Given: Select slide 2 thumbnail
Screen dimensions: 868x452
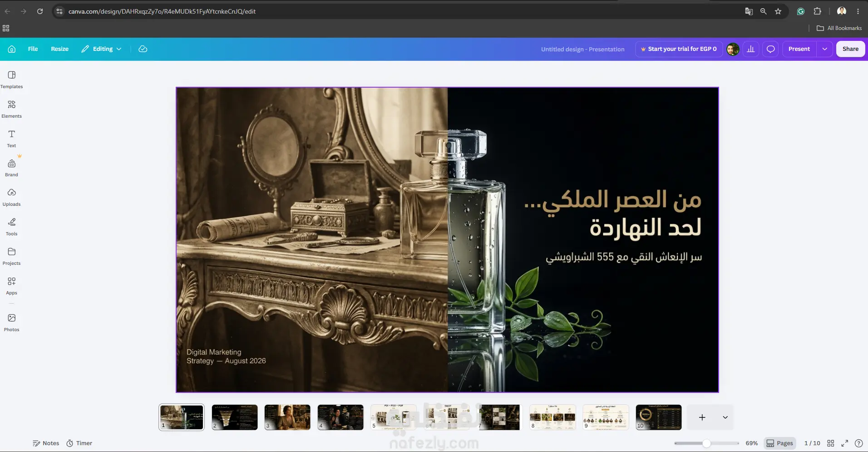Looking at the screenshot, I should (x=235, y=417).
